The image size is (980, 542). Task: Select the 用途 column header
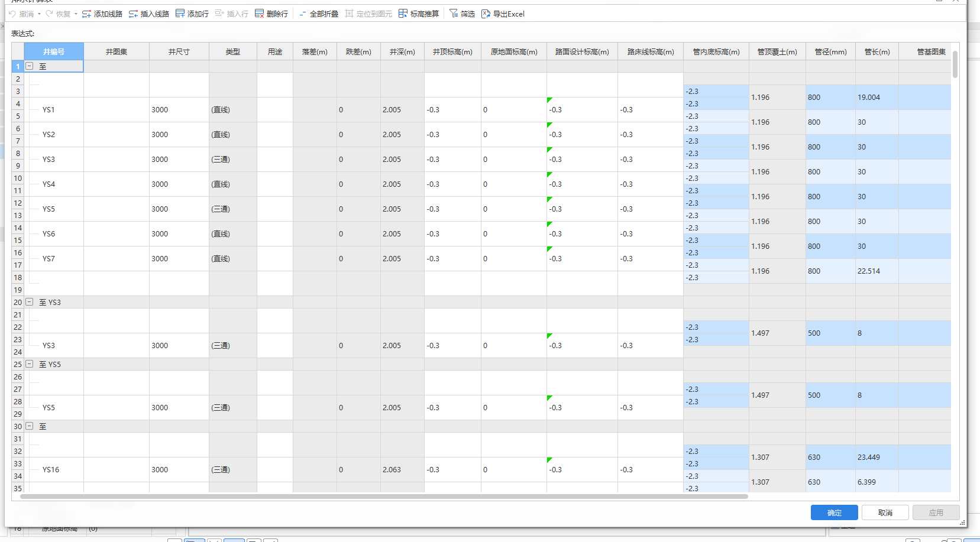click(275, 51)
